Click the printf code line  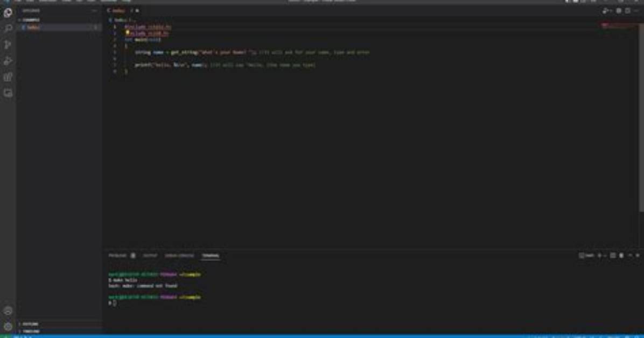(225, 65)
